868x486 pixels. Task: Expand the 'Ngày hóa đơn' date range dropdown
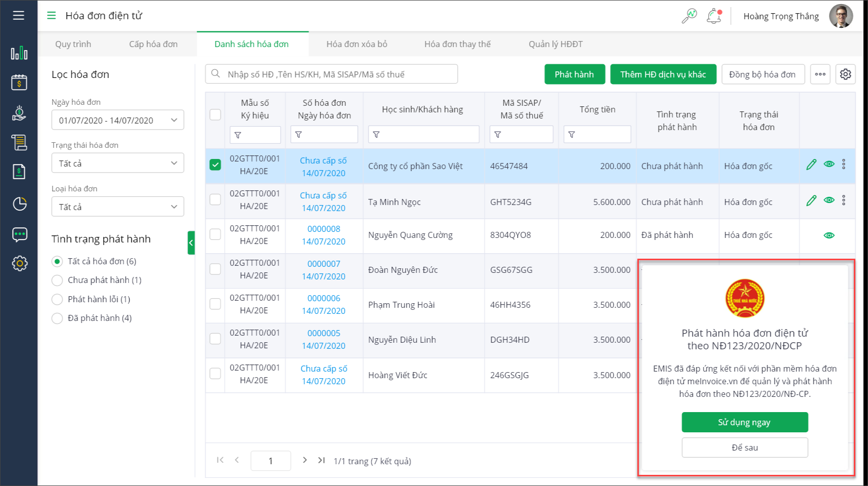[117, 120]
